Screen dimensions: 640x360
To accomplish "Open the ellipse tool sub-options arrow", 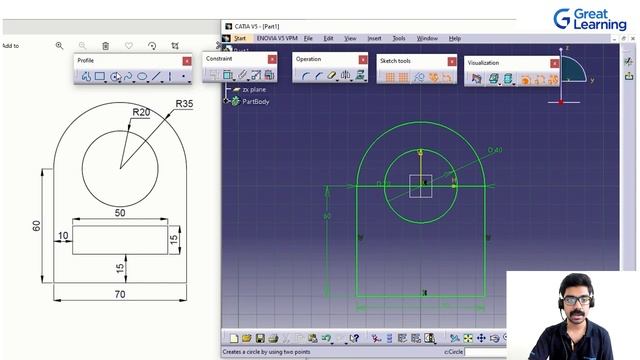I will click(148, 82).
